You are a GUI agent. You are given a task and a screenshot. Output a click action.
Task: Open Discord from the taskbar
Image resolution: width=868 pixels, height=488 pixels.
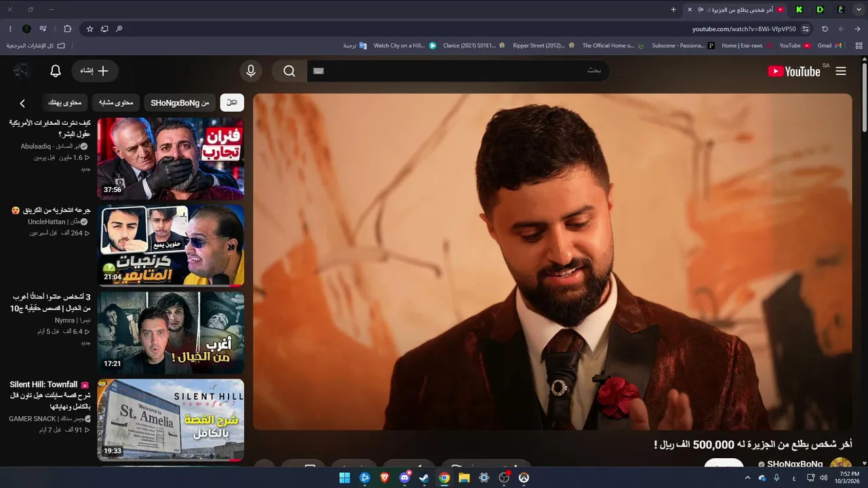pos(404,478)
